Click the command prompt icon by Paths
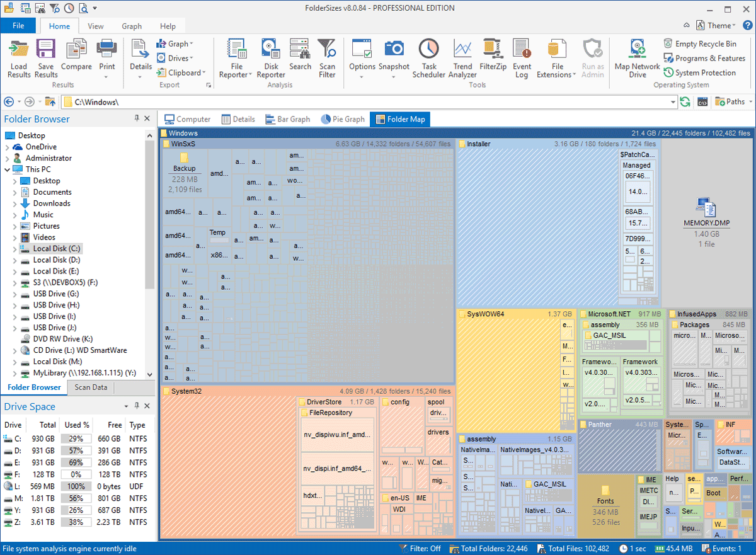The image size is (756, 555). click(x=702, y=102)
